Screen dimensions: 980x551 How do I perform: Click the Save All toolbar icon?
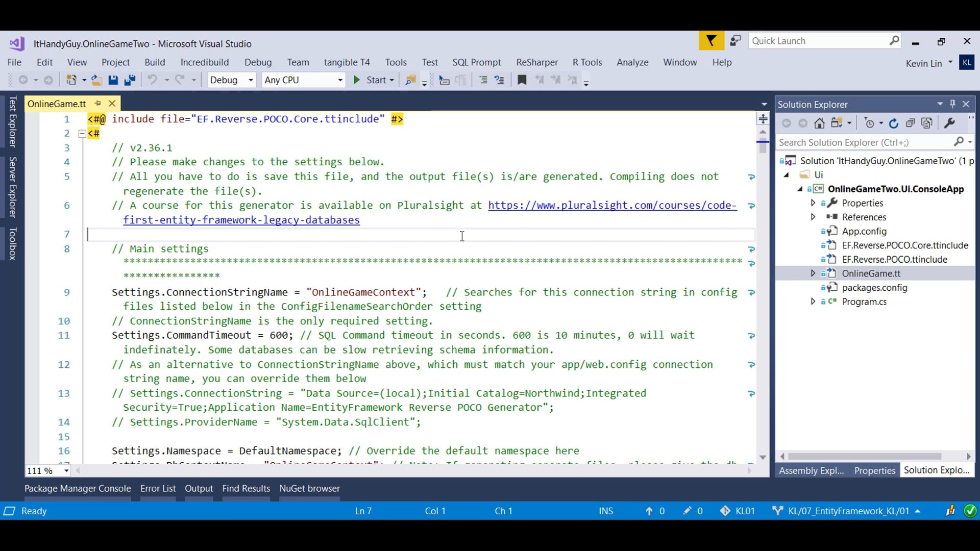pyautogui.click(x=130, y=80)
